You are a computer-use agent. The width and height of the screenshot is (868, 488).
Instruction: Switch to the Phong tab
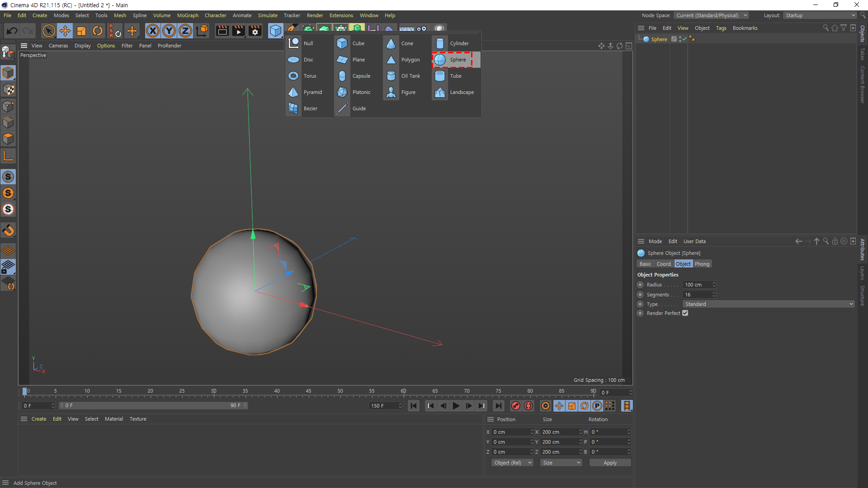tap(702, 264)
